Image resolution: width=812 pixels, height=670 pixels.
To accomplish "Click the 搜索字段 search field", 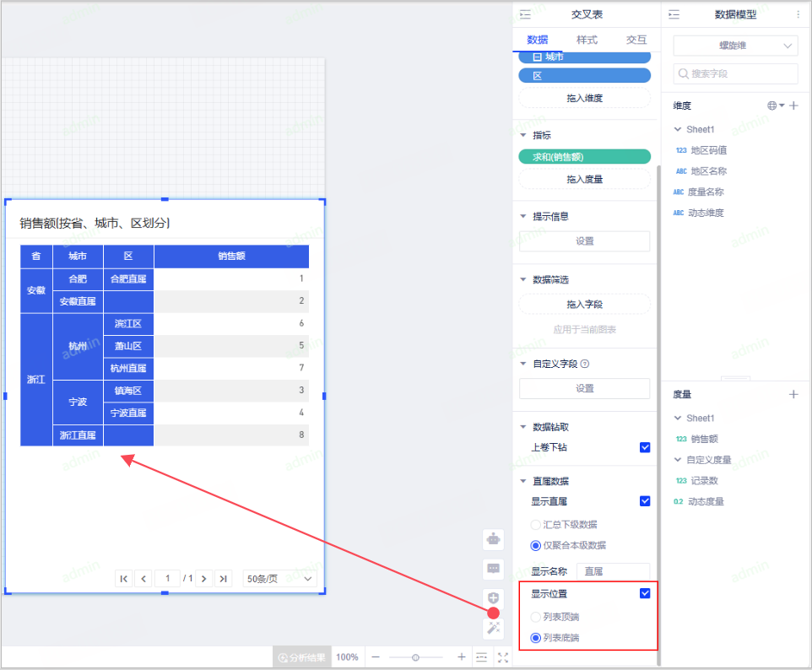I will [735, 73].
